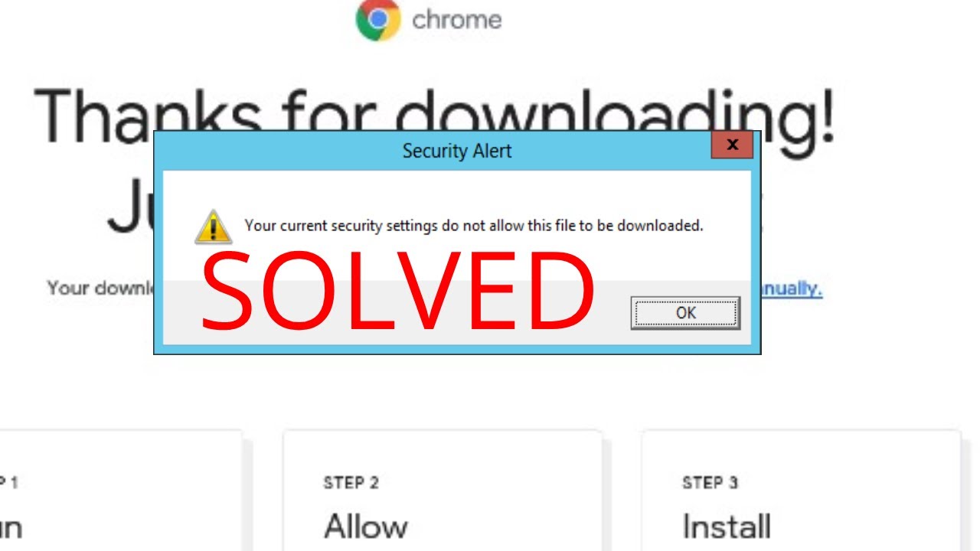This screenshot has height=551, width=980.
Task: Click the Thanks for downloading heading
Action: coord(434,116)
